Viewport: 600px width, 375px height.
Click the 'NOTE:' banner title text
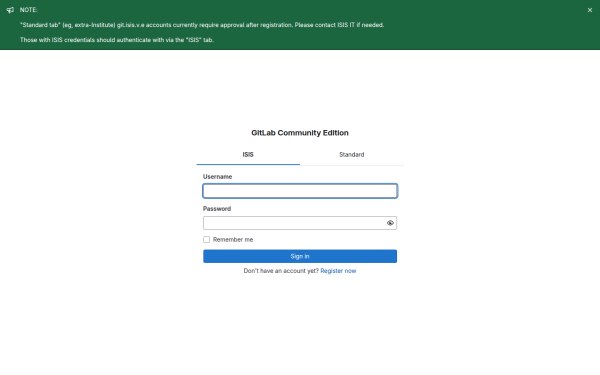(29, 10)
